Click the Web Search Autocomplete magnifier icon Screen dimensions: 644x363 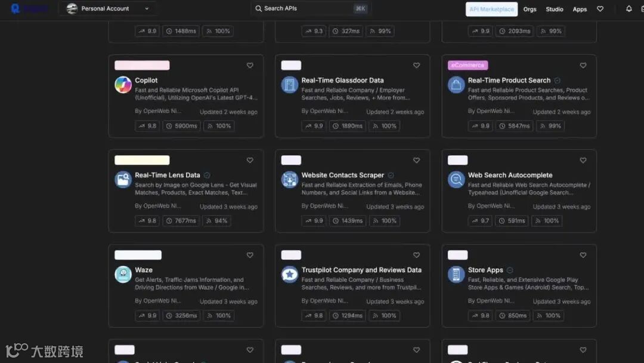(x=456, y=180)
